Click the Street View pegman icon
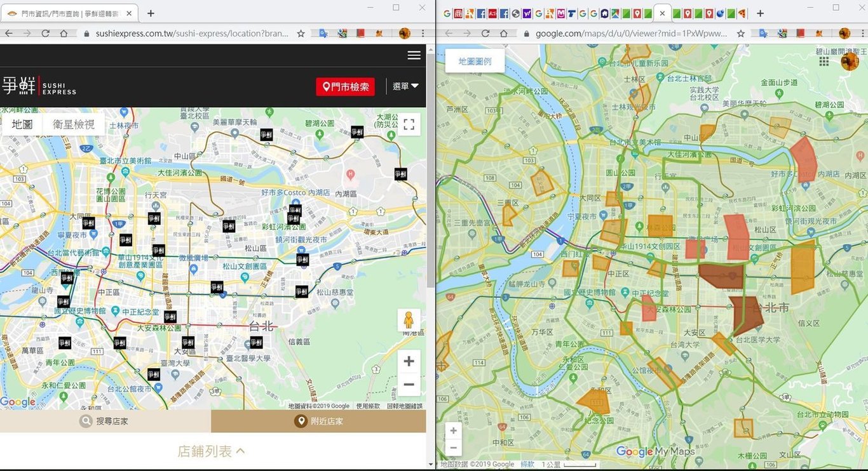Screen dimensions: 868x471 409,320
